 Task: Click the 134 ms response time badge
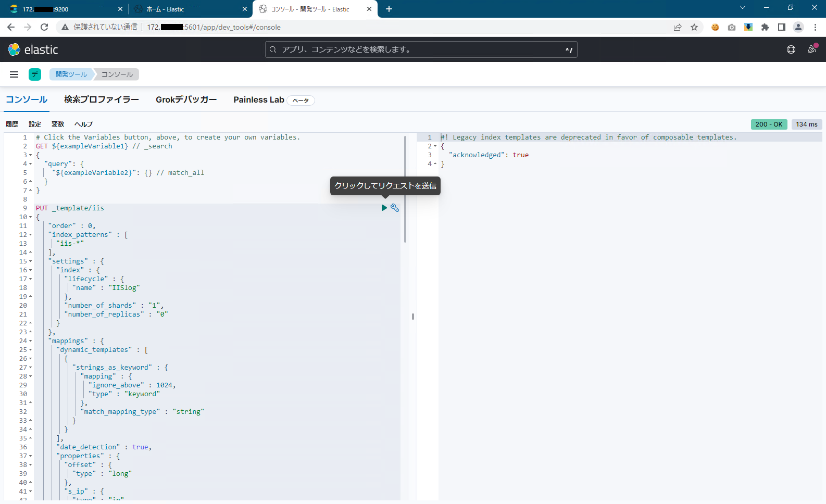(x=807, y=124)
